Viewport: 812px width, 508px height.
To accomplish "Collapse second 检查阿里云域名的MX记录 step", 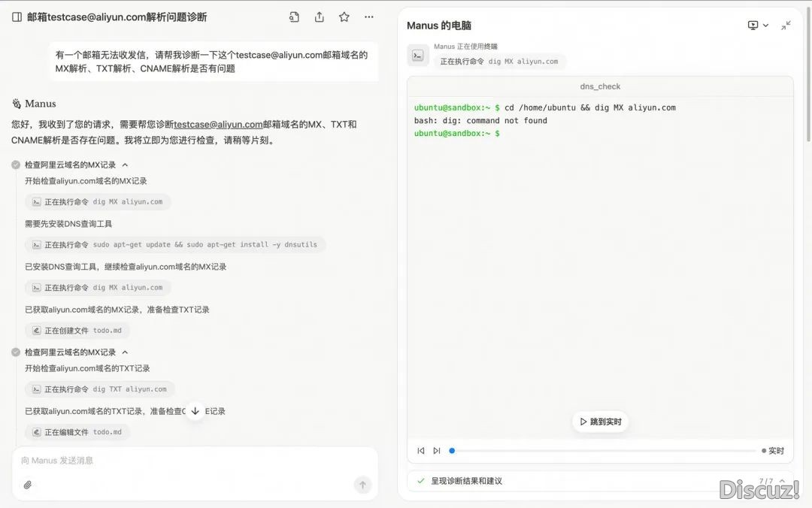I will pyautogui.click(x=126, y=352).
